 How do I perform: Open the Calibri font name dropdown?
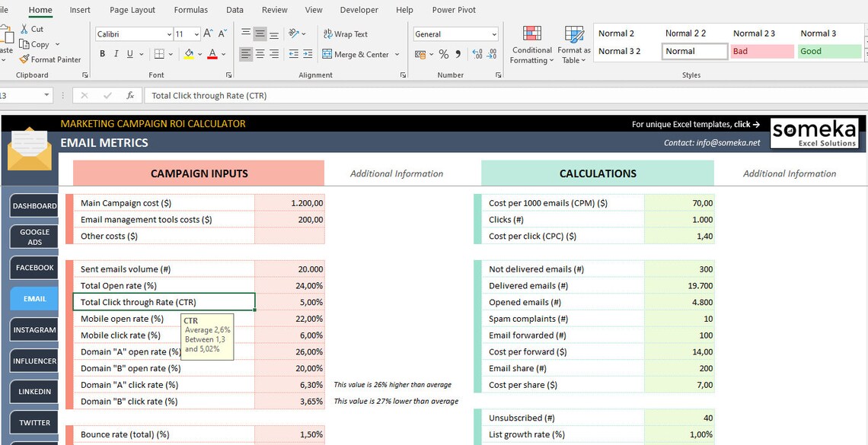169,33
